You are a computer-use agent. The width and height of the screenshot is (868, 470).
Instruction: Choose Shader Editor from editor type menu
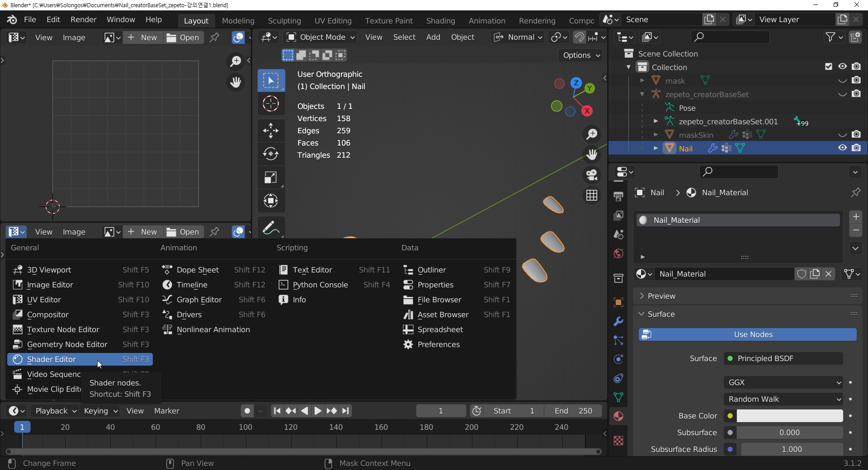pyautogui.click(x=80, y=359)
